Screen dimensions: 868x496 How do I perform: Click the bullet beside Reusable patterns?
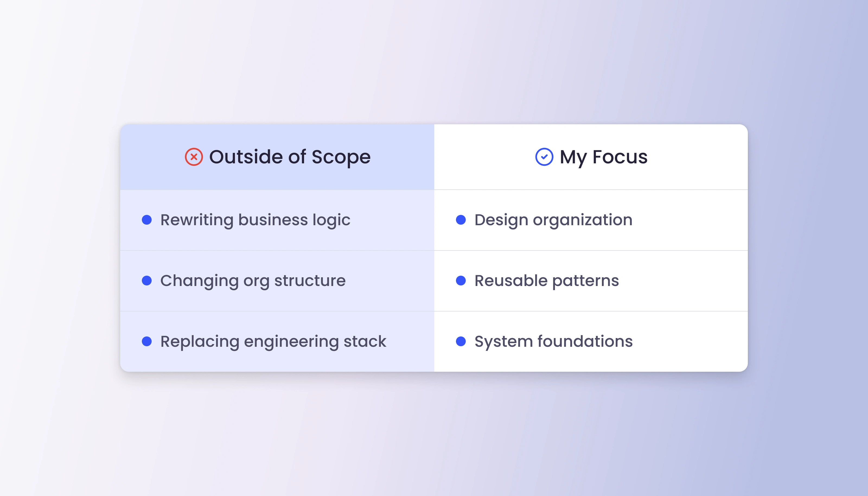point(461,281)
